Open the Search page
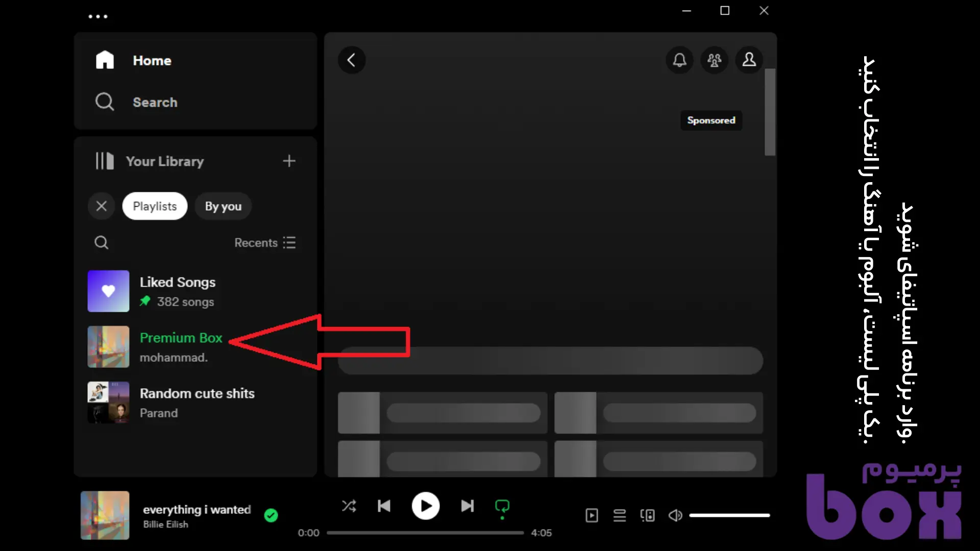The image size is (980, 551). tap(155, 102)
